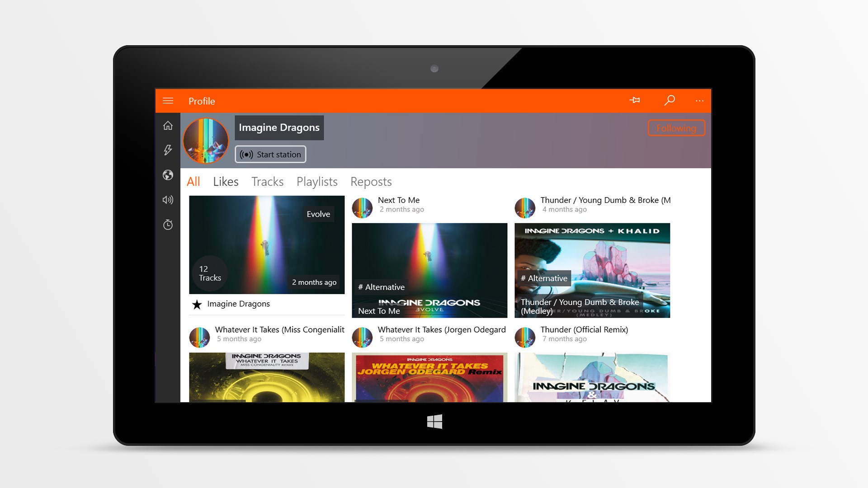The height and width of the screenshot is (488, 868).
Task: Click the # Alternative tag on Thunder medley
Action: pos(544,278)
